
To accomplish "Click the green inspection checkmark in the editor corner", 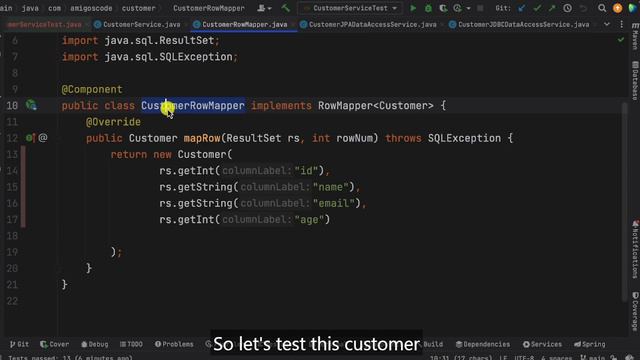I will click(621, 40).
